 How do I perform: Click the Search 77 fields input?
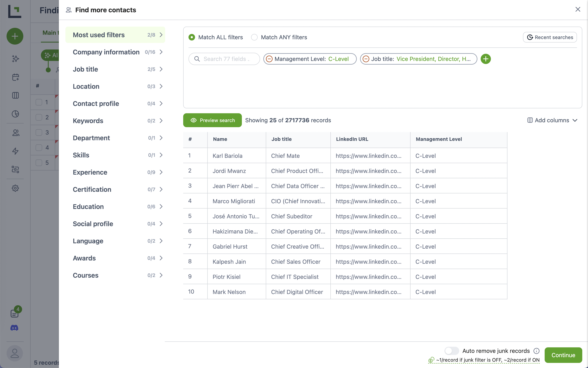coord(224,59)
